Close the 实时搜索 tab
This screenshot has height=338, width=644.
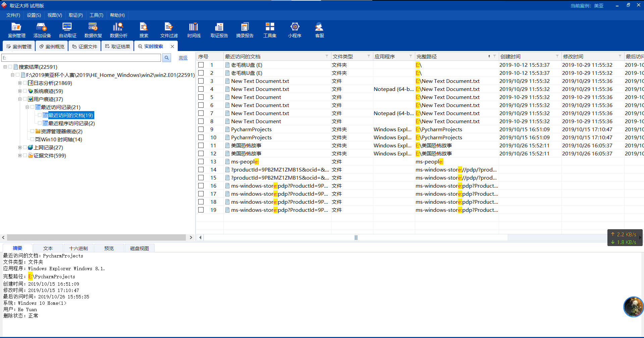point(172,46)
